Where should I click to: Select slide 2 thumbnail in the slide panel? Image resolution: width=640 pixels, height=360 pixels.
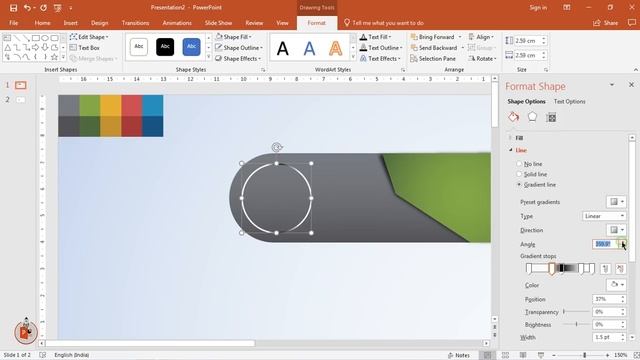point(20,100)
